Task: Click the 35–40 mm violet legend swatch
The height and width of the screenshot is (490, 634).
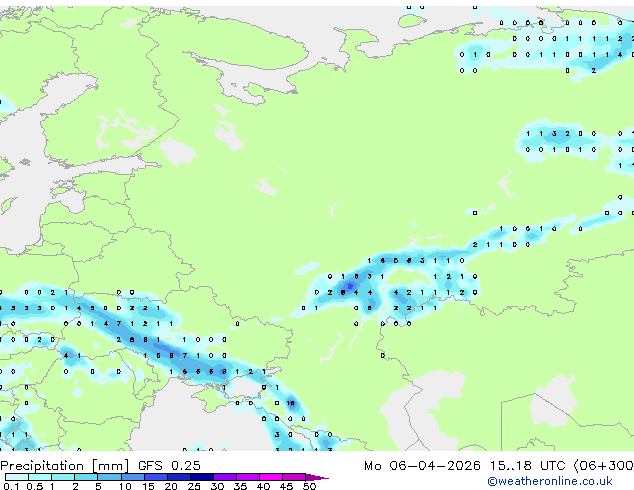Action: (x=248, y=477)
